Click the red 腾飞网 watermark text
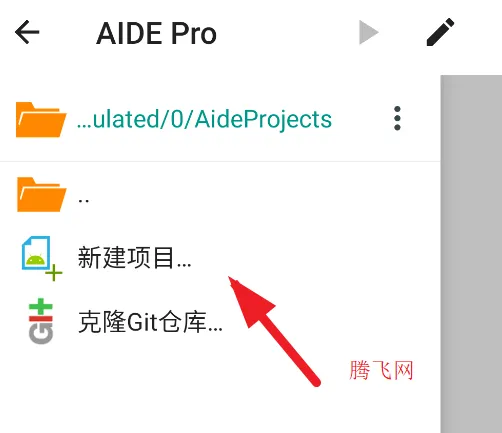 click(381, 370)
